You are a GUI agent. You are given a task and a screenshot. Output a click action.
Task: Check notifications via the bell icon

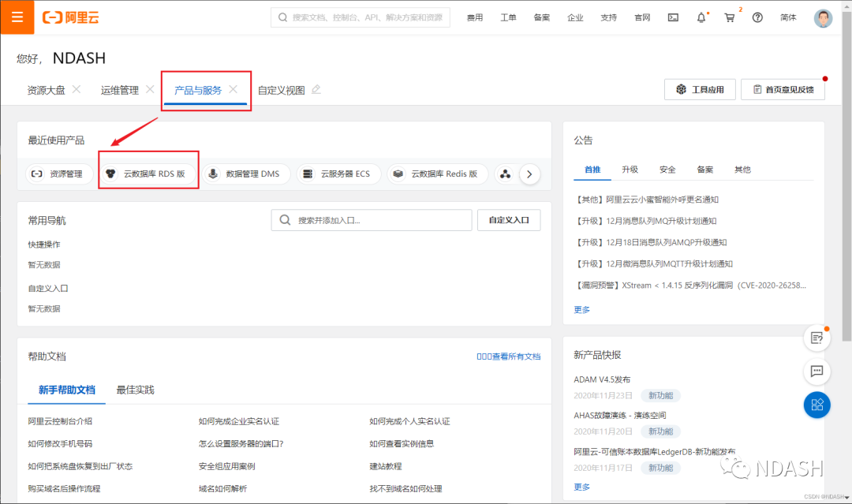tap(701, 17)
